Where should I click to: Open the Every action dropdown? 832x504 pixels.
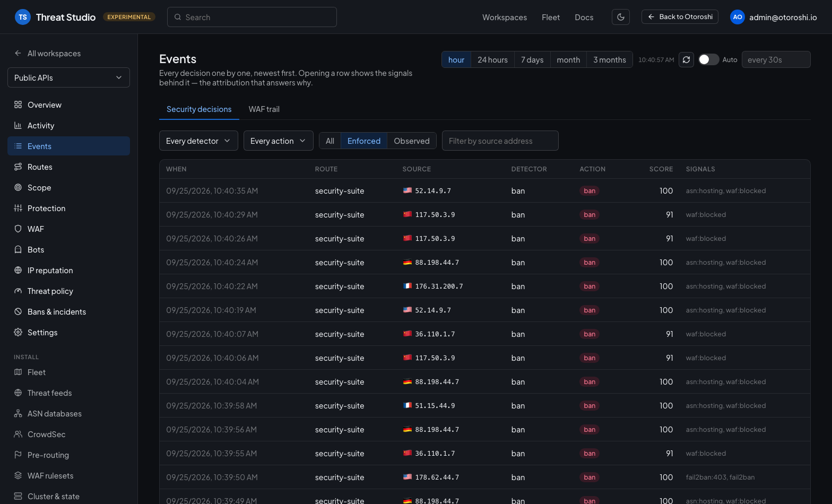(x=279, y=141)
